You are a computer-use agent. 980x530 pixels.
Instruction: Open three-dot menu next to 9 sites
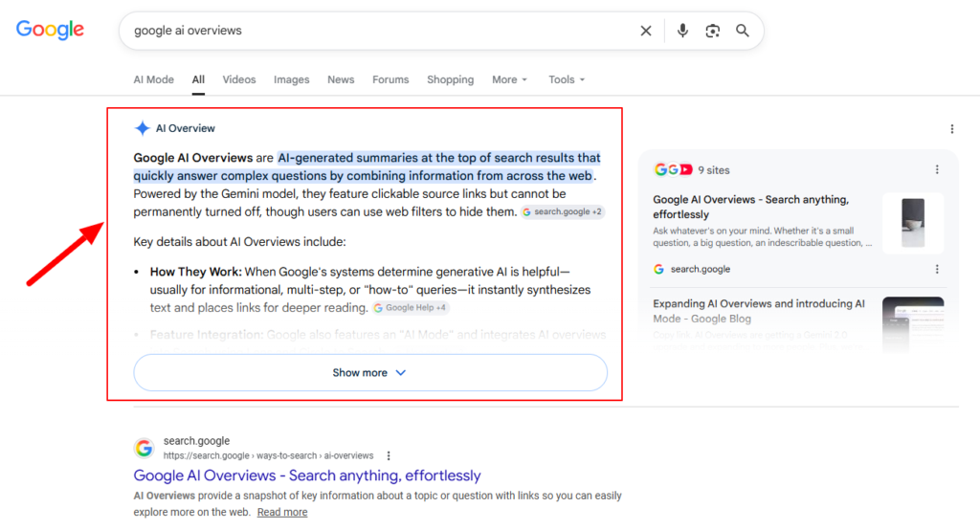tap(937, 169)
